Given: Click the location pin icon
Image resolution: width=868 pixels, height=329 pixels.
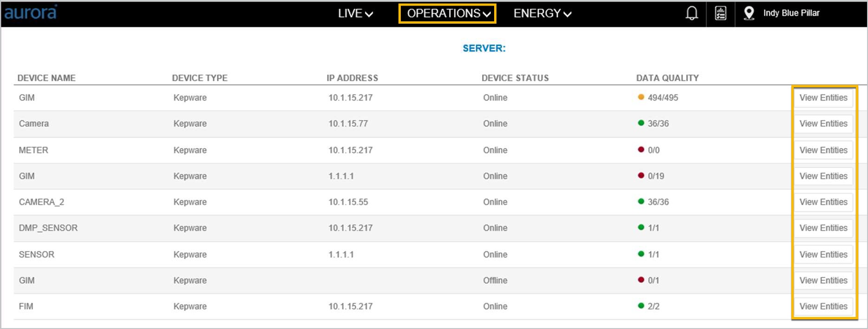Looking at the screenshot, I should pyautogui.click(x=749, y=13).
